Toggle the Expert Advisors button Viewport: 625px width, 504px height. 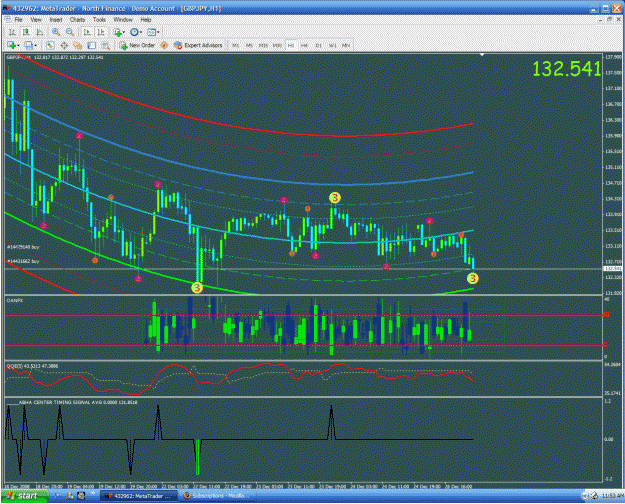198,45
